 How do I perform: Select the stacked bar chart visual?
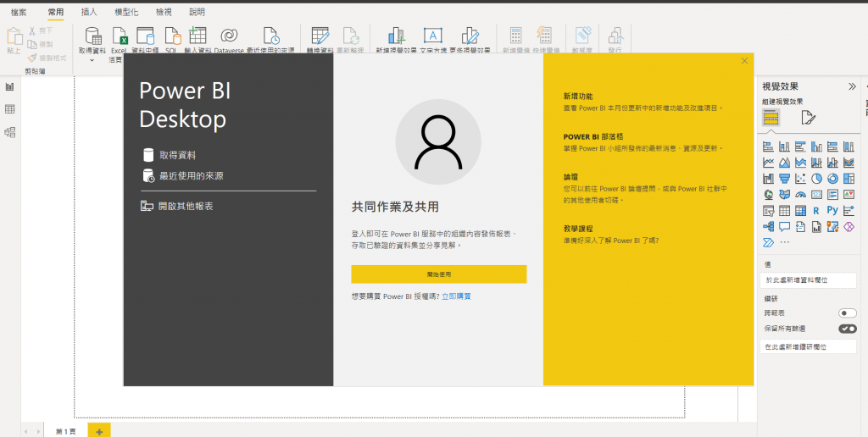(x=768, y=147)
